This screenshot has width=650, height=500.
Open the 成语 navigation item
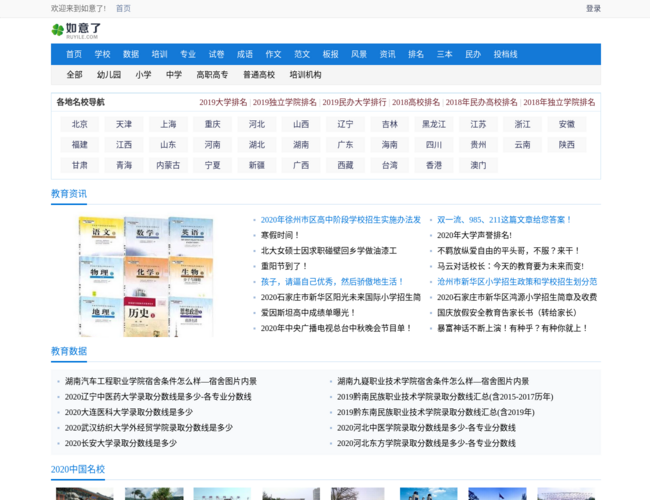[x=245, y=54]
